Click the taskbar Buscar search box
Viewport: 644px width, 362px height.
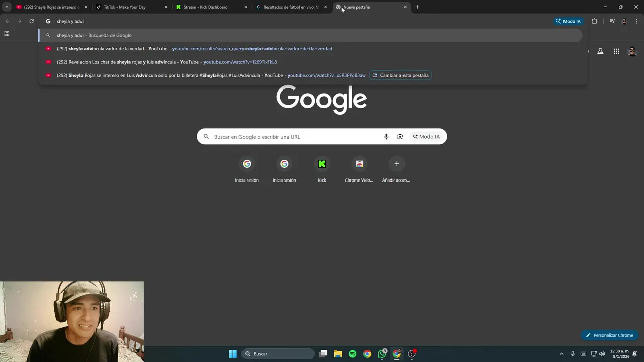[278, 354]
